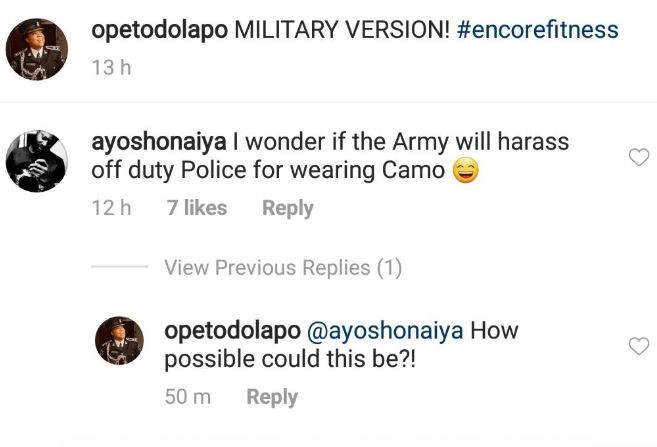This screenshot has width=657, height=447.
Task: Open the opetodolapo username in the reply
Action: click(232, 331)
